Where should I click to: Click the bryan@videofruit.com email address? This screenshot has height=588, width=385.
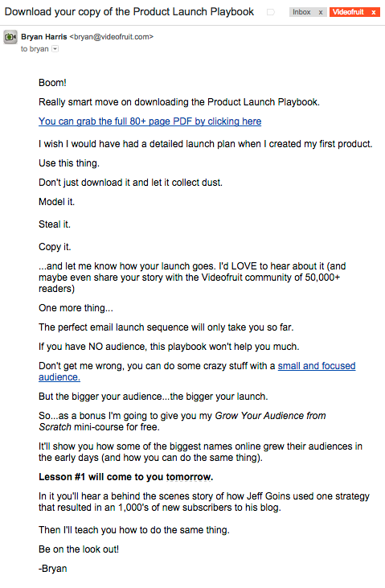pyautogui.click(x=112, y=37)
